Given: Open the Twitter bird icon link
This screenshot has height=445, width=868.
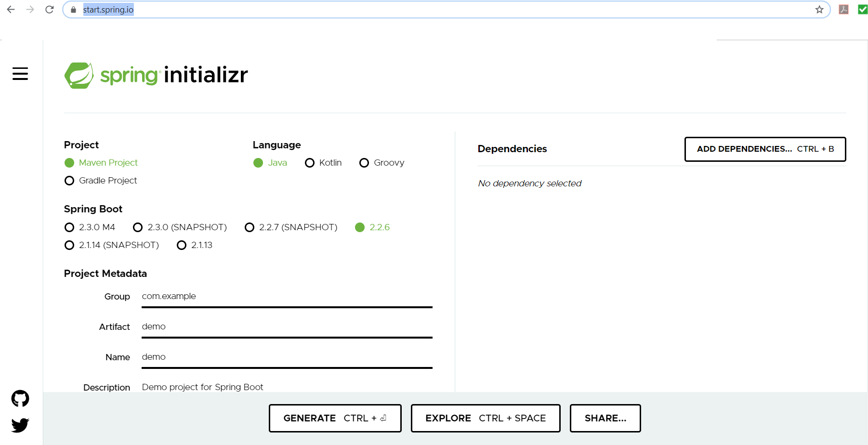Looking at the screenshot, I should click(20, 425).
